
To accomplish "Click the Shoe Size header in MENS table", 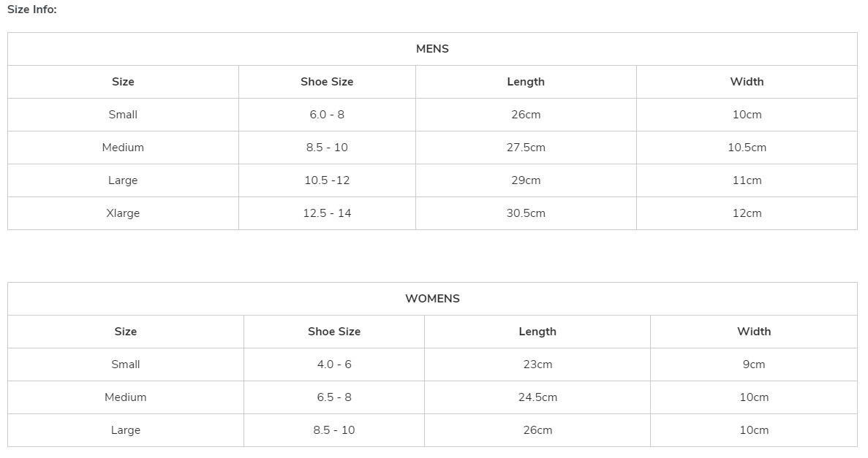I will (x=327, y=82).
